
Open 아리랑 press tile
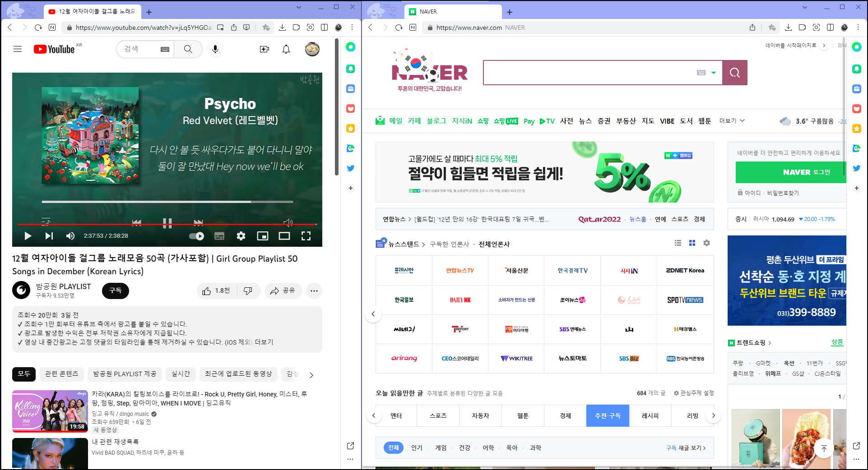(x=404, y=359)
